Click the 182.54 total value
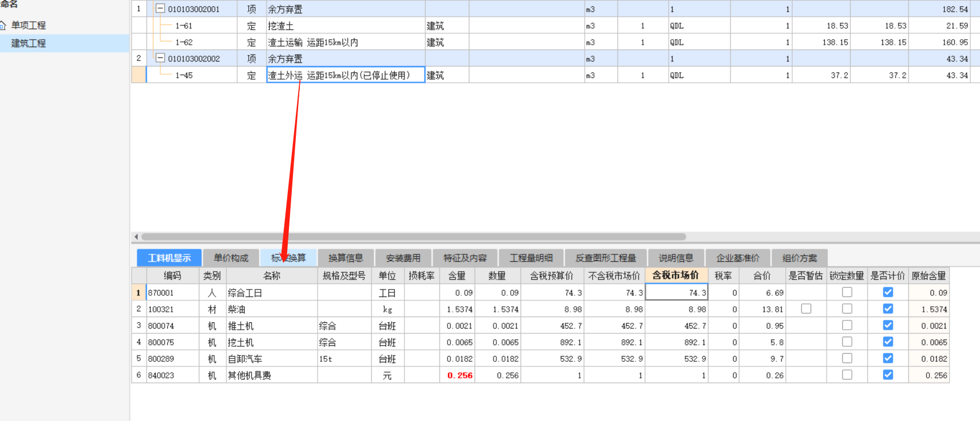 [955, 9]
